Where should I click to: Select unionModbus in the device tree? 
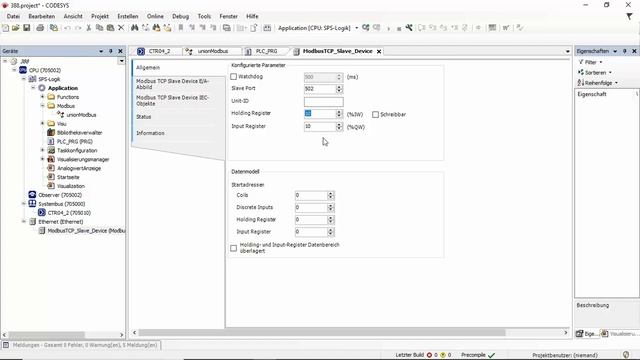(81, 115)
